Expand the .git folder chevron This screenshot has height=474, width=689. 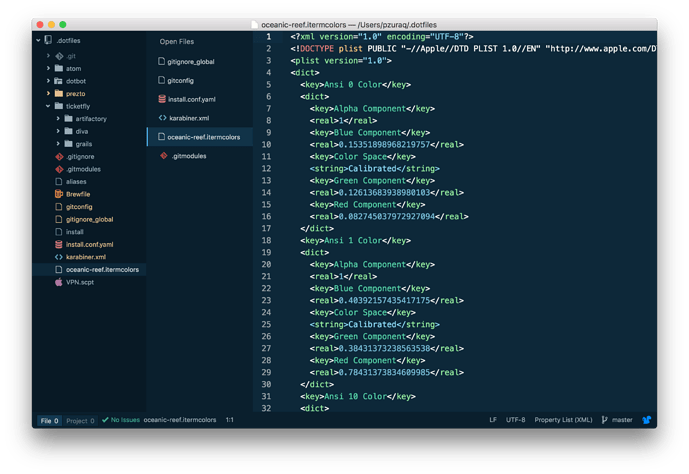click(48, 56)
